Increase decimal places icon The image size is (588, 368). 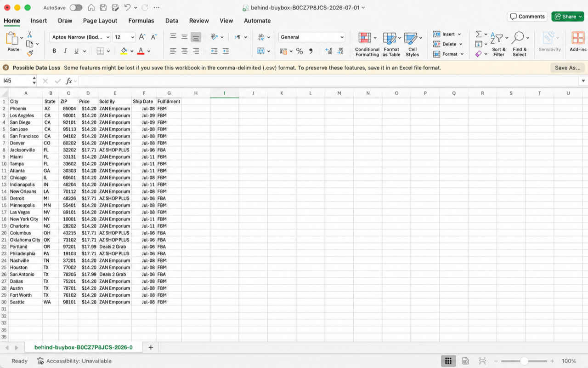(x=328, y=51)
